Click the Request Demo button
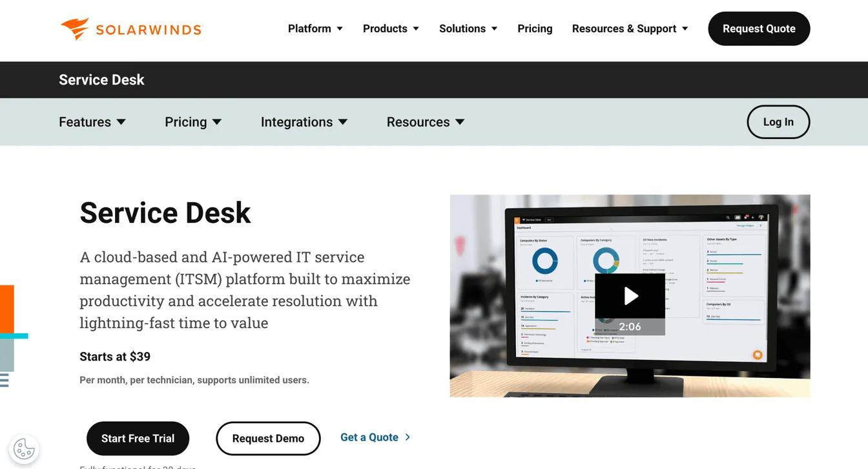Image resolution: width=868 pixels, height=469 pixels. pyautogui.click(x=268, y=439)
